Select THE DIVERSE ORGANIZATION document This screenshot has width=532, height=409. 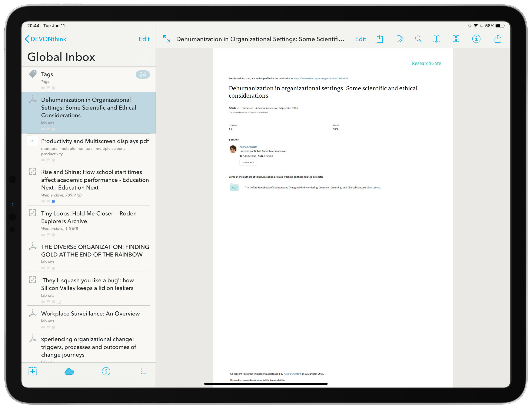(x=95, y=251)
